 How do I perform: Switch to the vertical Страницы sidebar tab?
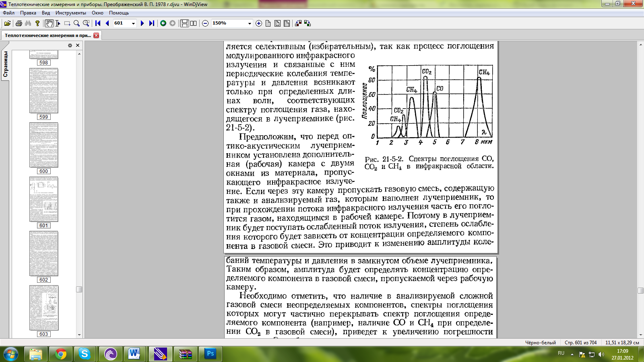pyautogui.click(x=6, y=64)
